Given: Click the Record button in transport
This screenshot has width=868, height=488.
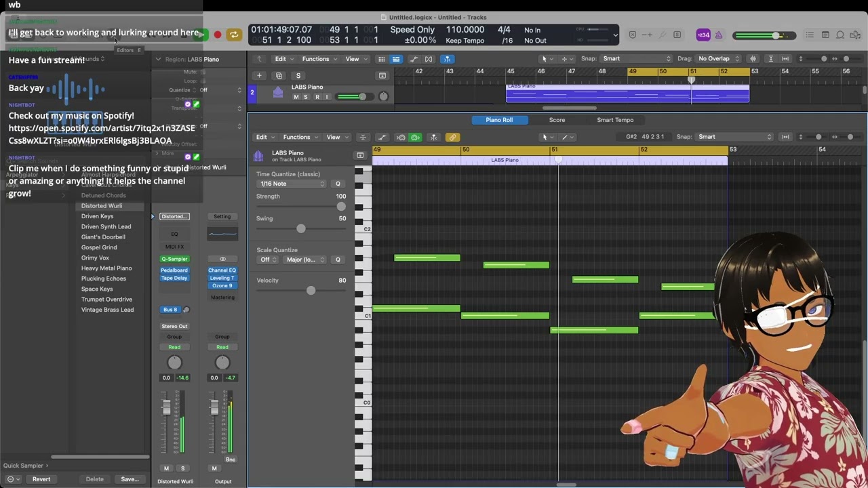Looking at the screenshot, I should tap(217, 35).
